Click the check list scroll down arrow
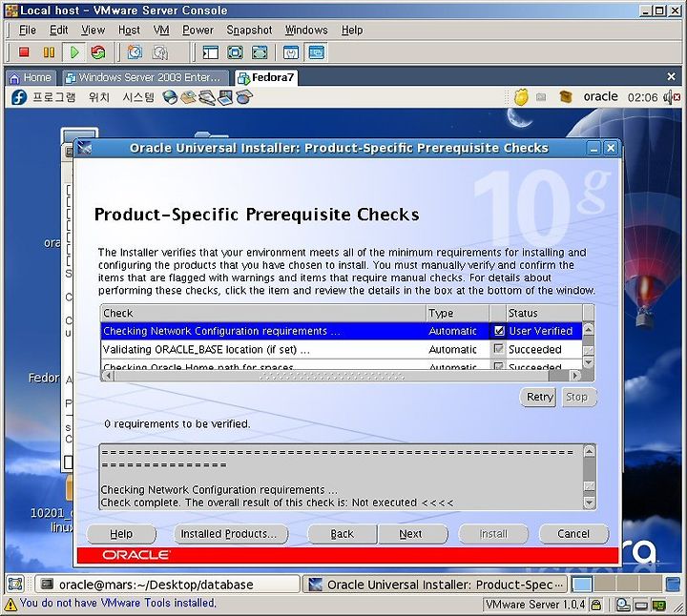687x616 pixels. [x=589, y=362]
